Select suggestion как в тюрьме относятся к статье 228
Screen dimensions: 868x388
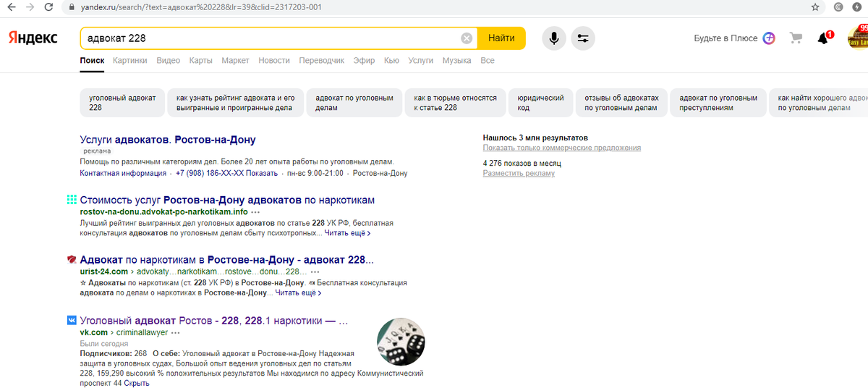click(455, 102)
